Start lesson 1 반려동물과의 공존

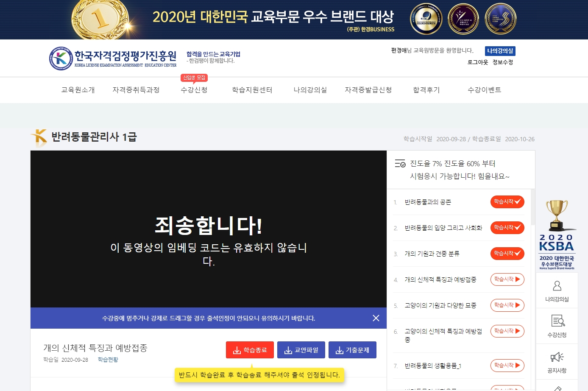507,202
